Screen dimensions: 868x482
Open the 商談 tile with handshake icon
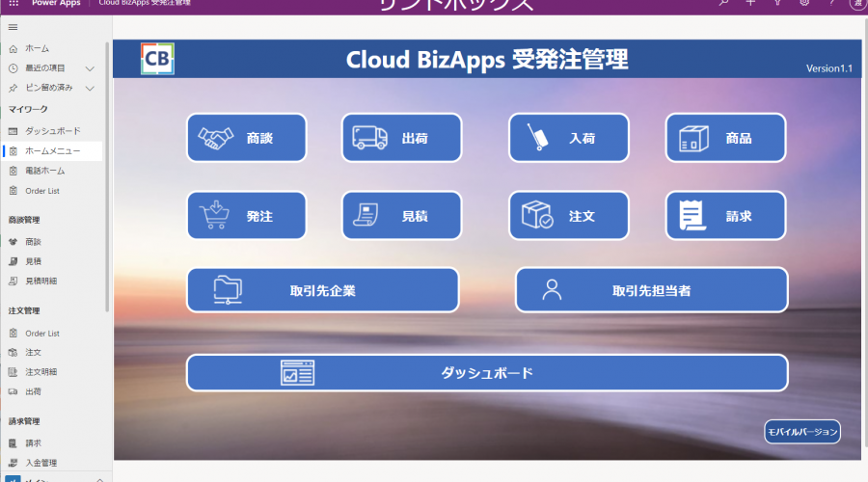246,138
